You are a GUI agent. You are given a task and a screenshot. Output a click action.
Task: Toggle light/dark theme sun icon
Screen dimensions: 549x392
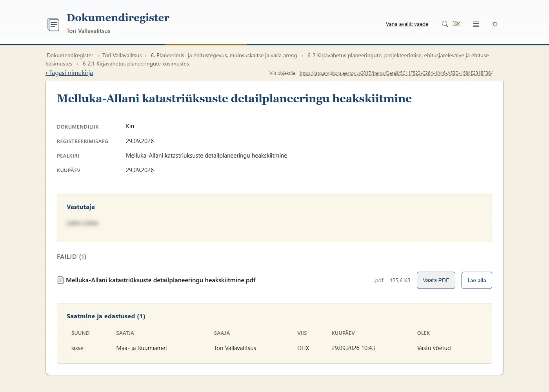(495, 24)
